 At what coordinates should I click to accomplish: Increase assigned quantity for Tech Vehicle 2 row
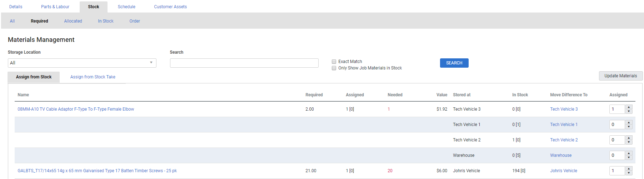pyautogui.click(x=629, y=137)
